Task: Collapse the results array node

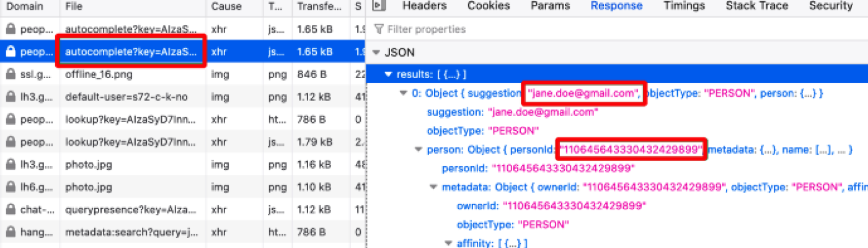Action: click(389, 74)
